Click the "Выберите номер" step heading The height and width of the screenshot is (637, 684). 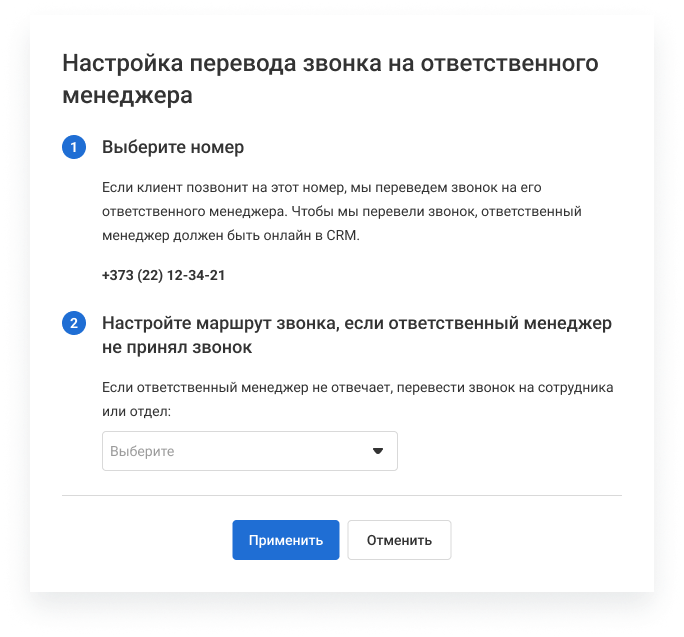(x=173, y=147)
